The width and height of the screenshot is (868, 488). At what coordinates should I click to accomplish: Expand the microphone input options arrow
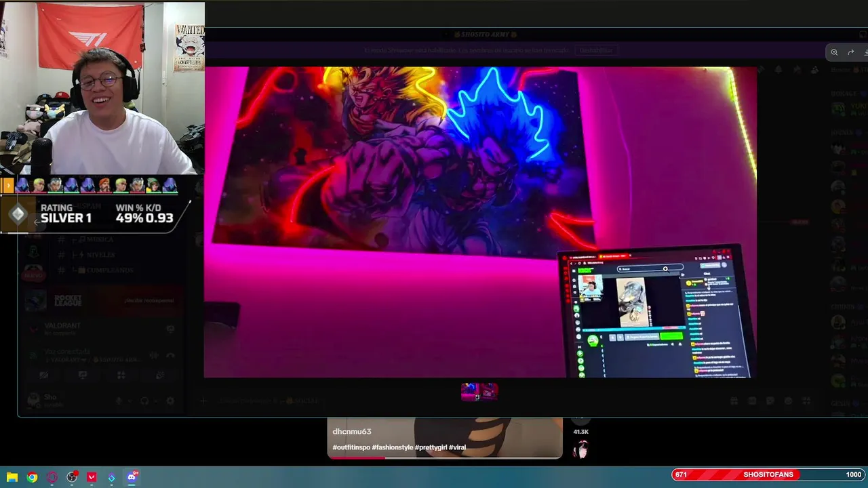point(129,401)
